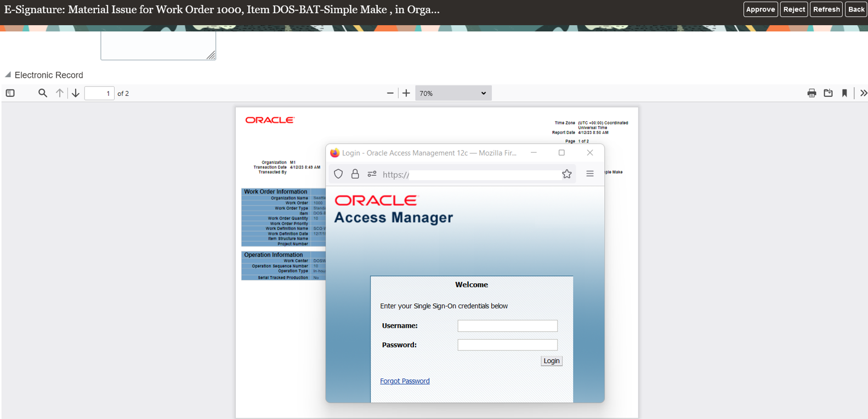Focus the Username input field
Viewport: 868px width, 419px height.
pyautogui.click(x=508, y=326)
